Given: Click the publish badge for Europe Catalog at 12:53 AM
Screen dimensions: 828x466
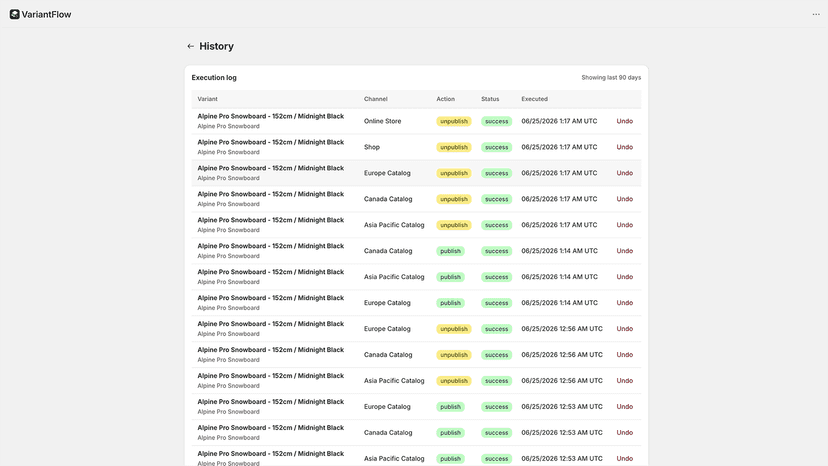Looking at the screenshot, I should pyautogui.click(x=450, y=406).
